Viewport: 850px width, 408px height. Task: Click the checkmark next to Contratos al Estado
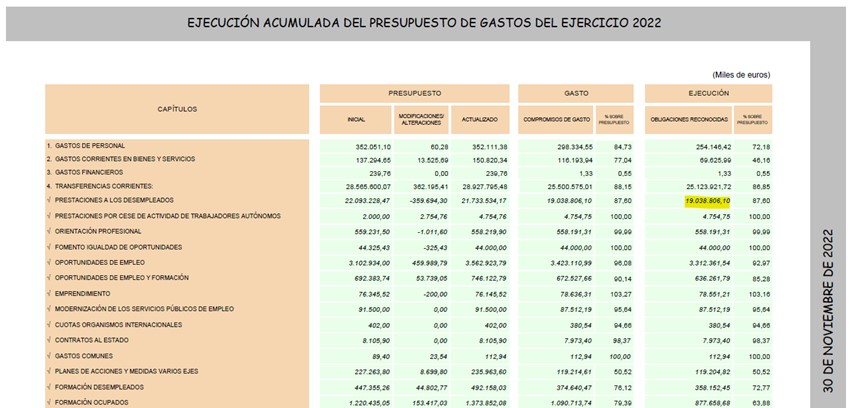[48, 339]
